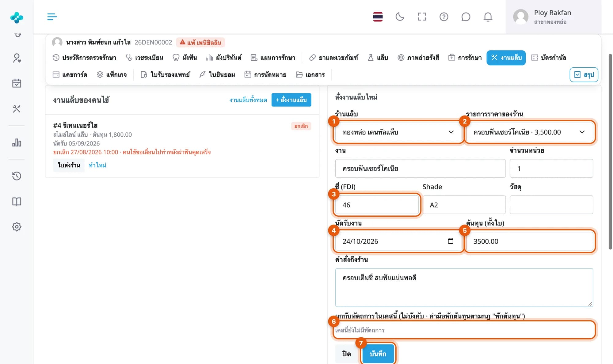Enter fullscreen view icon
The image size is (613, 364).
pos(422,17)
